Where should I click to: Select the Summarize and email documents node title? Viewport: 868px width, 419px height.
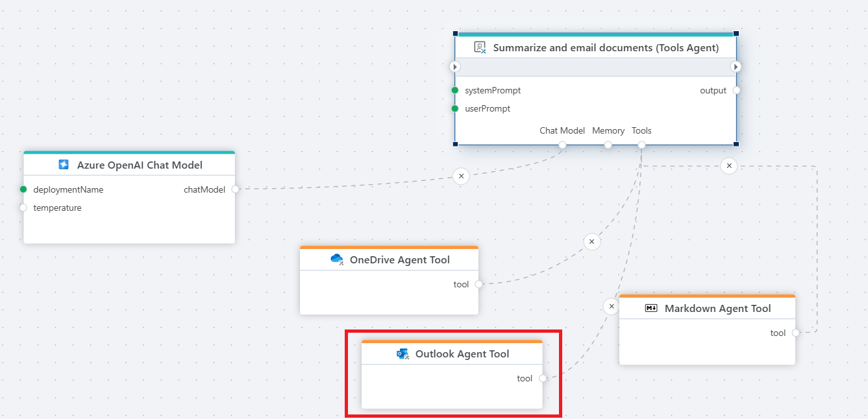(606, 47)
